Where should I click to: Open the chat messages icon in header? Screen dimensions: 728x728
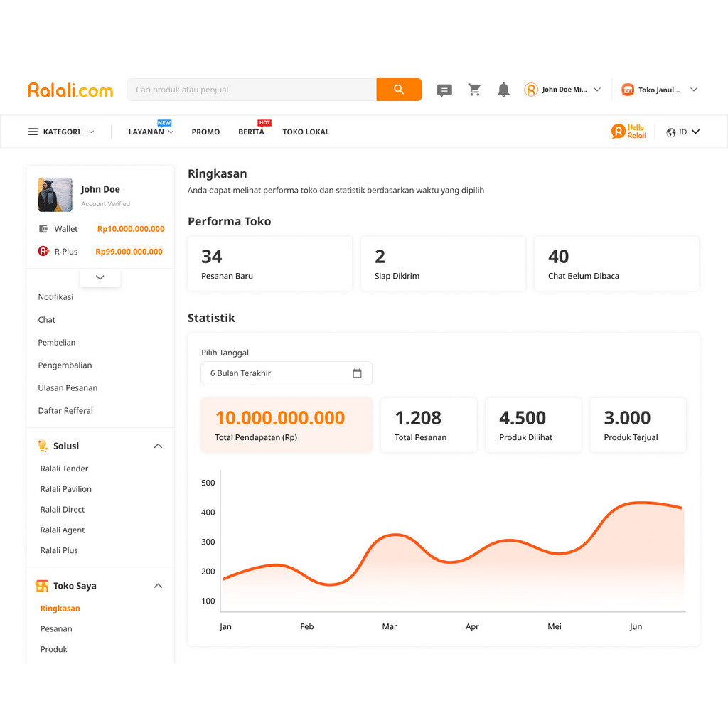444,90
